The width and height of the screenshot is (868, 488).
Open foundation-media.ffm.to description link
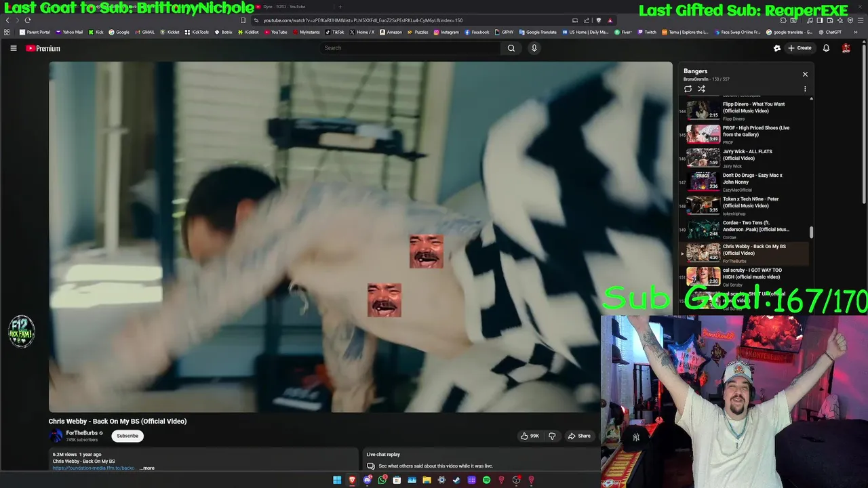click(x=94, y=468)
